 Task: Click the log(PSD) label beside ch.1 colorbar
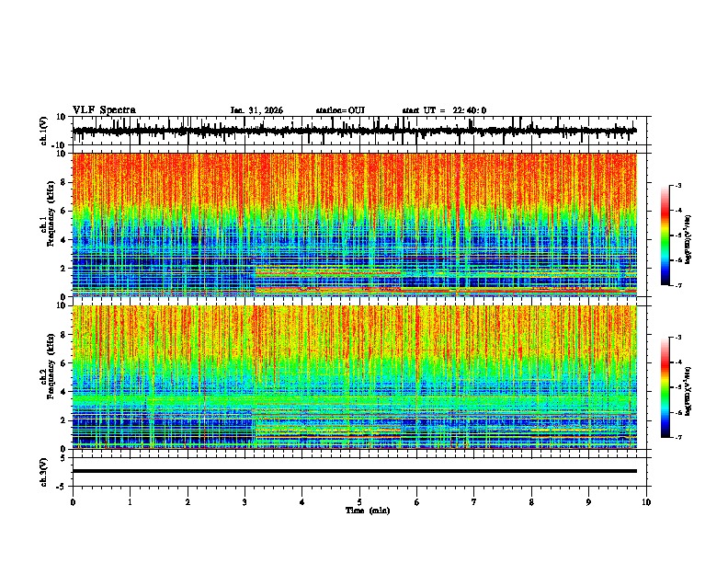(688, 240)
